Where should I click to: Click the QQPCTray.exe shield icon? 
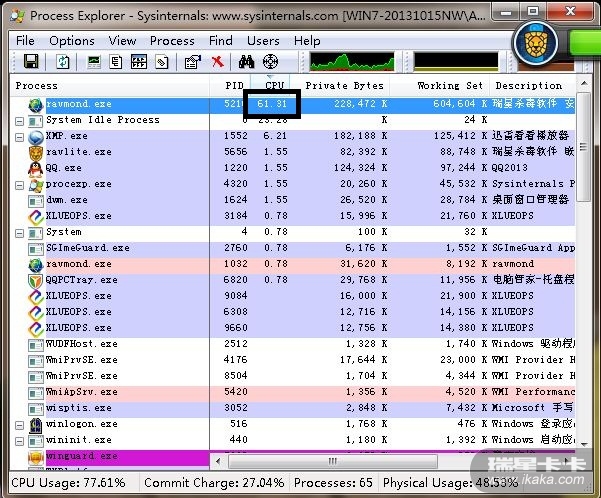(x=35, y=281)
